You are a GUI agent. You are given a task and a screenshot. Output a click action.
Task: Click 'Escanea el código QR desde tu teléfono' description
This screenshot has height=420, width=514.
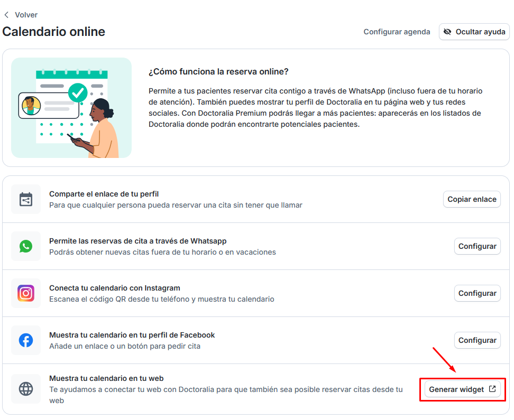pos(162,299)
